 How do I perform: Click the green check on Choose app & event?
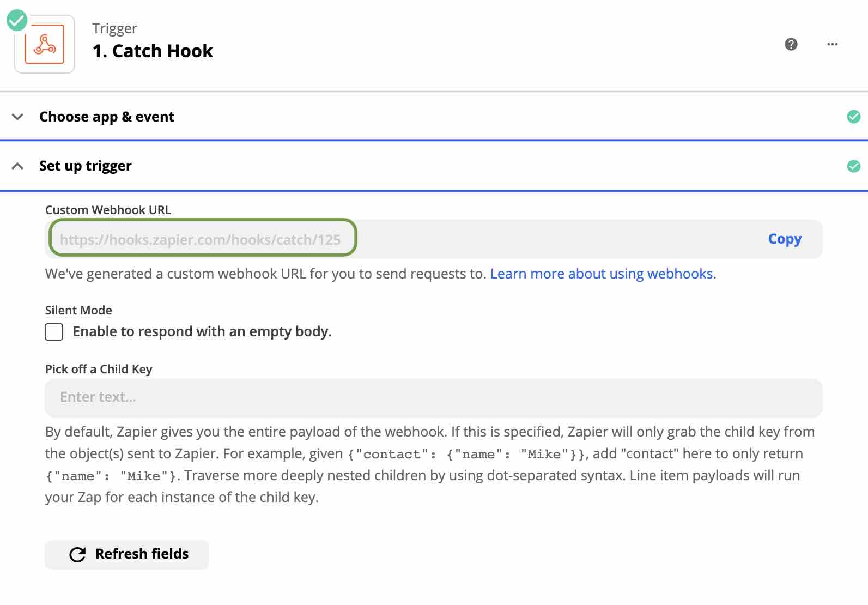point(854,117)
